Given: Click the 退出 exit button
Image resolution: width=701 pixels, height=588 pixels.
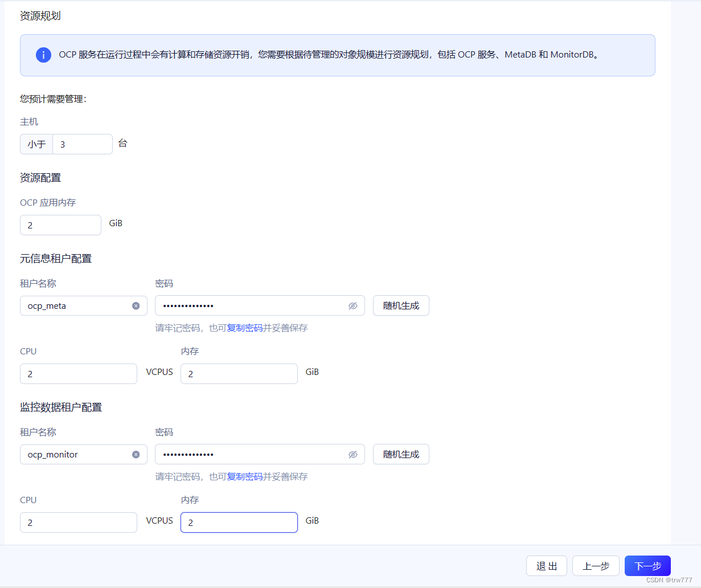Looking at the screenshot, I should pos(547,566).
